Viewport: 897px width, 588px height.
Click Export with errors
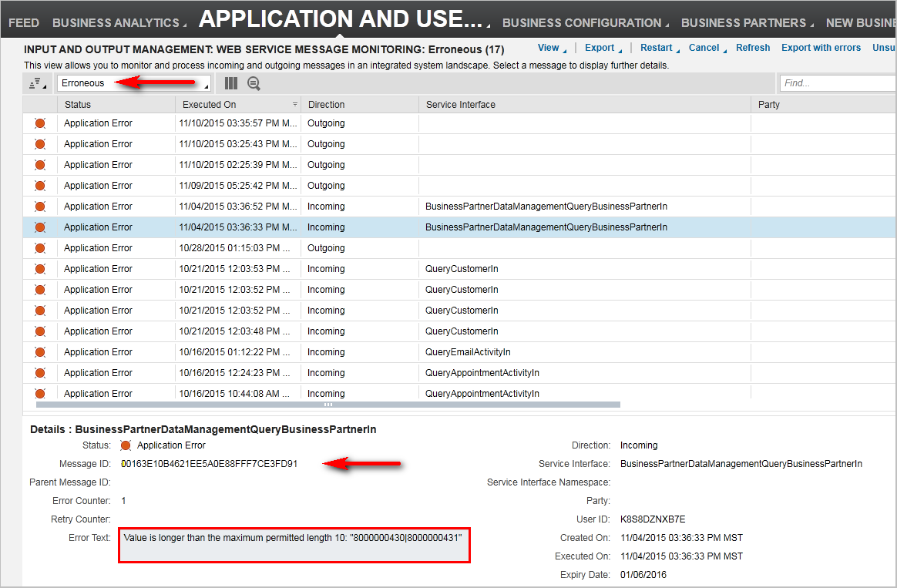(x=821, y=48)
